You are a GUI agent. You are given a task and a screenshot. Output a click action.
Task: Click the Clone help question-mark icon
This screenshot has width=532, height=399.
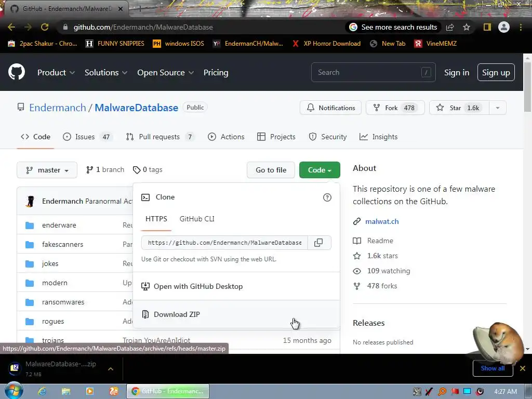pyautogui.click(x=327, y=197)
